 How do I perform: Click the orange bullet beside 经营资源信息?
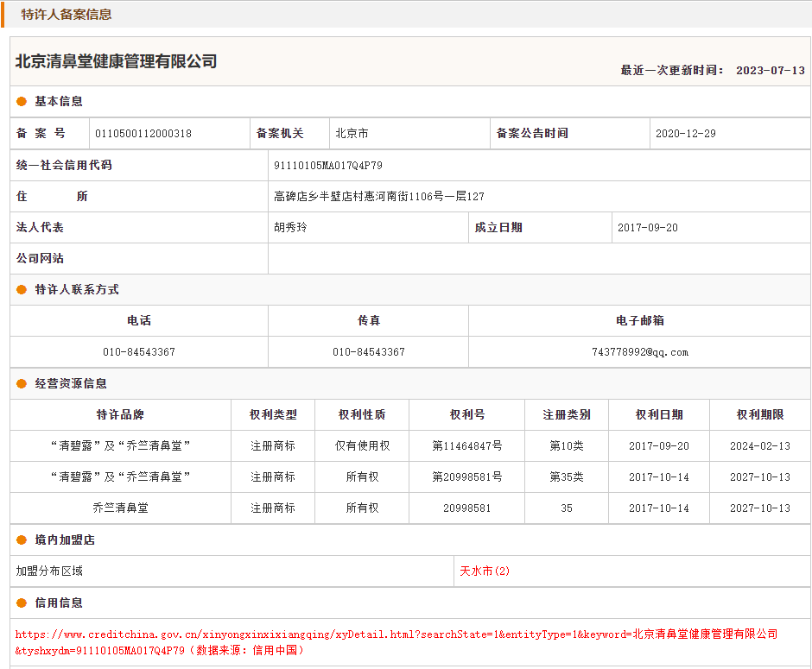[22, 384]
